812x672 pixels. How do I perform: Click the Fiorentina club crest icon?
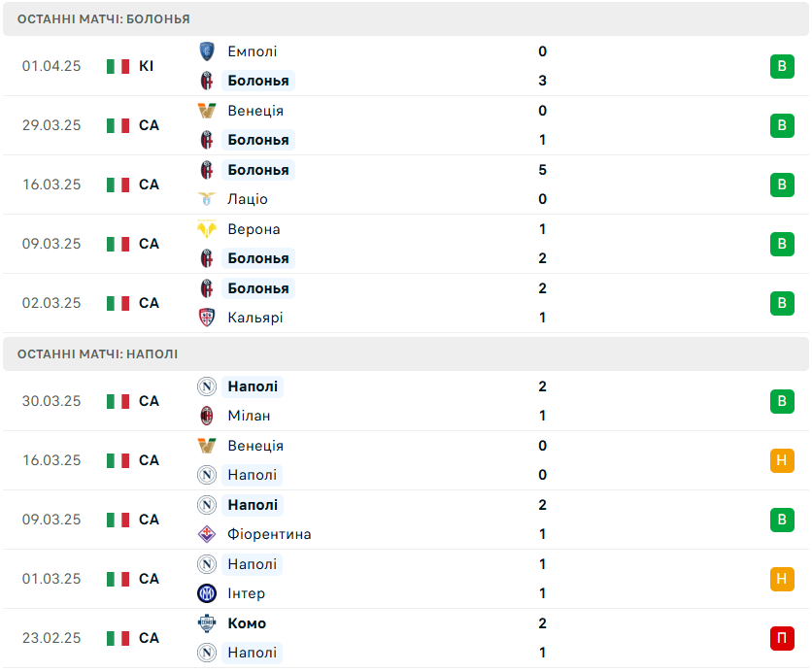[x=206, y=534]
